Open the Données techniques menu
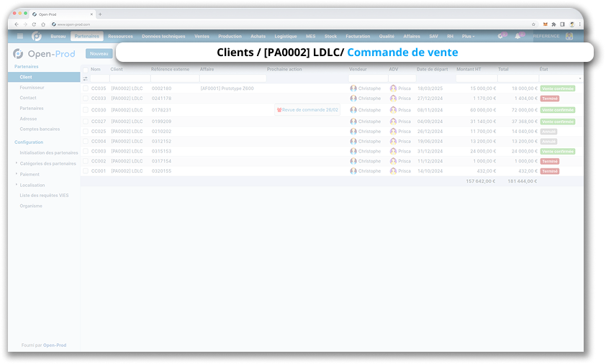 pyautogui.click(x=163, y=36)
